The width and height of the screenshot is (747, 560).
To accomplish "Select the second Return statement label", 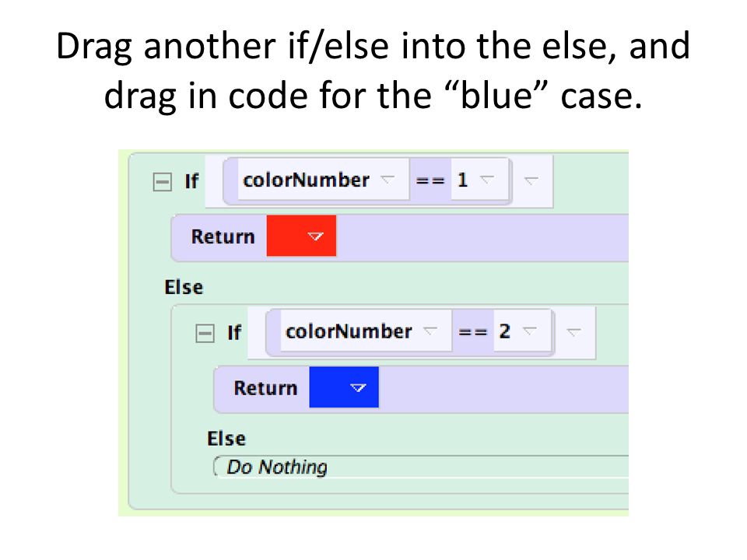I will (265, 388).
